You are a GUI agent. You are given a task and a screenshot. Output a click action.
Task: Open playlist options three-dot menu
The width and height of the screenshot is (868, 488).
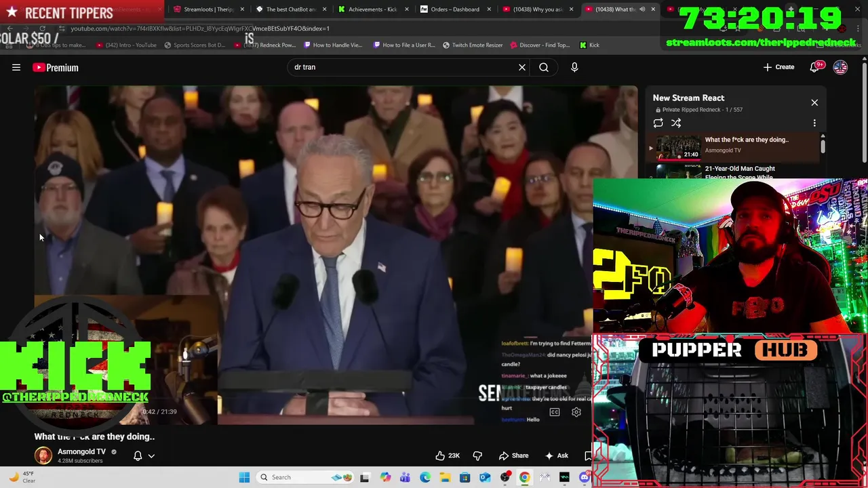[x=814, y=123]
